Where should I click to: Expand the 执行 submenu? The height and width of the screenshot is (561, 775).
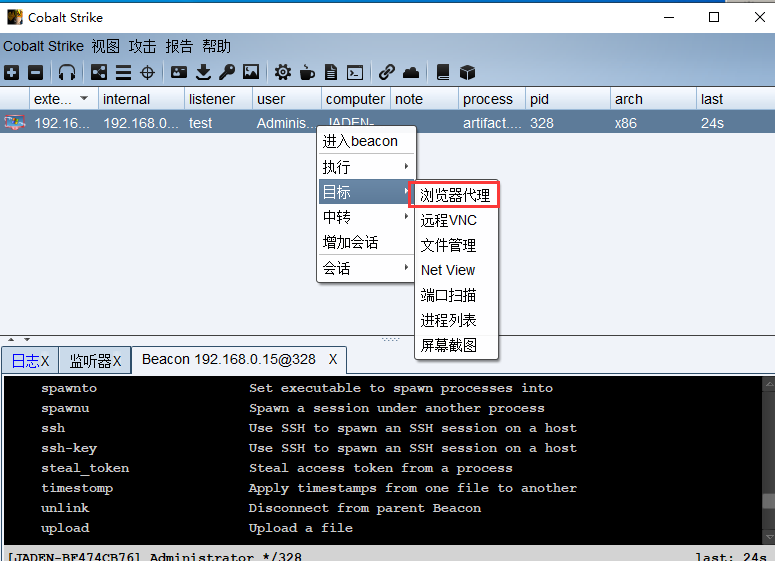click(366, 167)
